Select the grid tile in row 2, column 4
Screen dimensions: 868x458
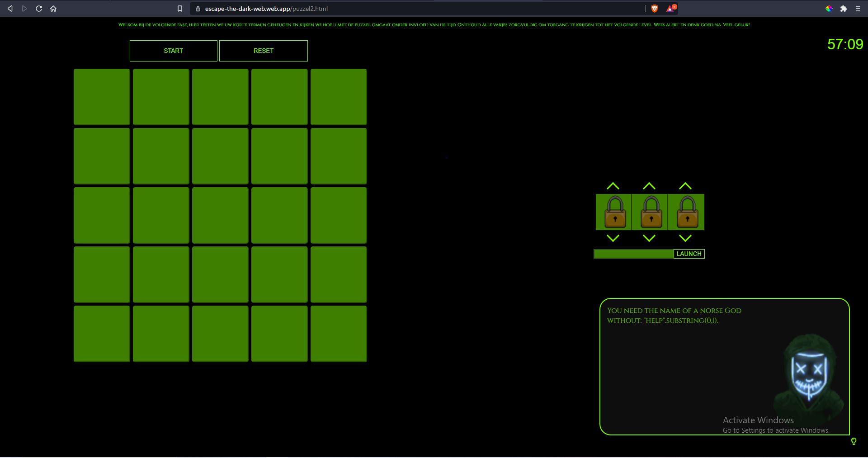pyautogui.click(x=279, y=156)
